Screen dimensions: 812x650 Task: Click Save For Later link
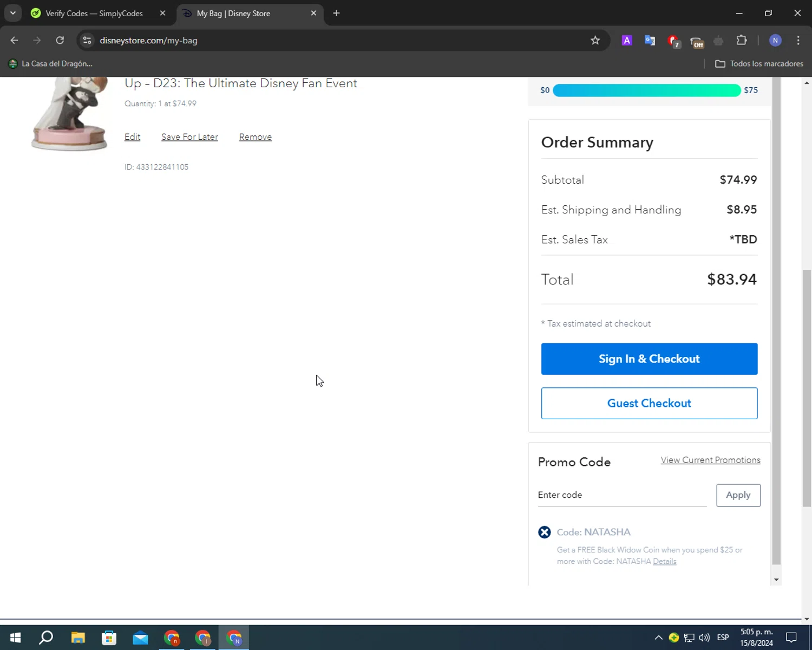point(189,137)
